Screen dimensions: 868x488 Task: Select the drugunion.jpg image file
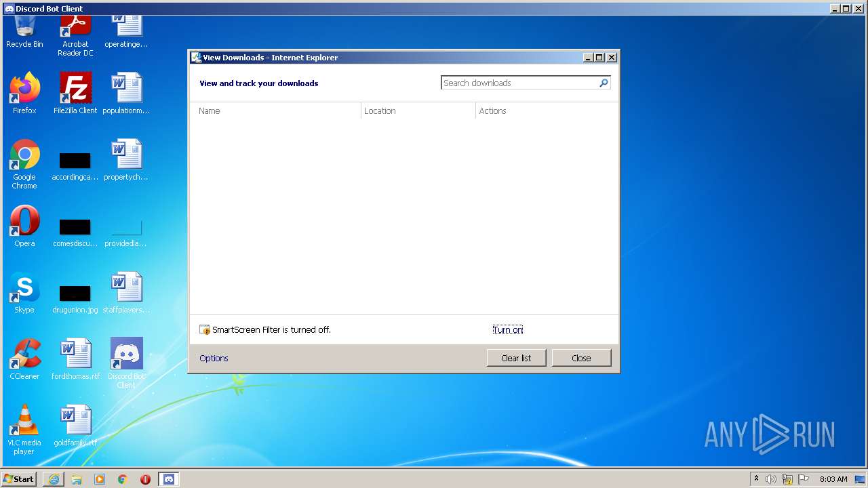point(75,298)
